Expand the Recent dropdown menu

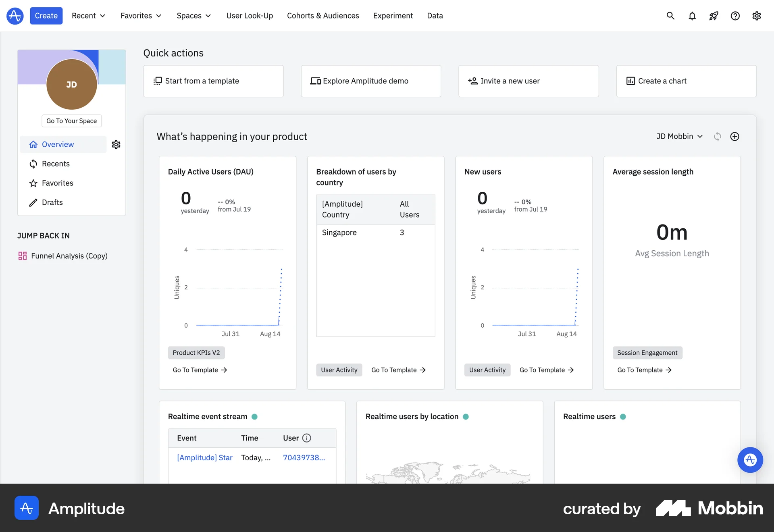click(x=88, y=16)
